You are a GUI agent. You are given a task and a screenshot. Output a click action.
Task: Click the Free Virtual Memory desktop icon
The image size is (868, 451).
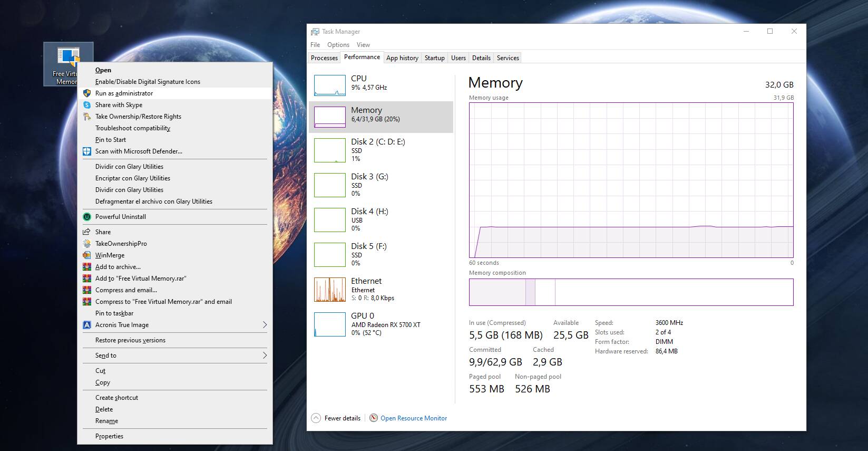(x=68, y=58)
